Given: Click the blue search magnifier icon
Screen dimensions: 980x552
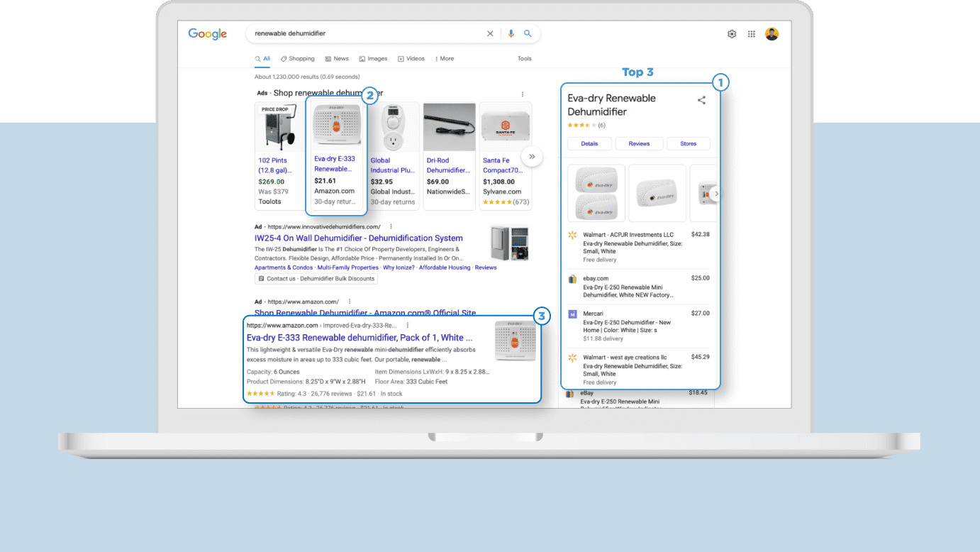Looking at the screenshot, I should [x=528, y=33].
